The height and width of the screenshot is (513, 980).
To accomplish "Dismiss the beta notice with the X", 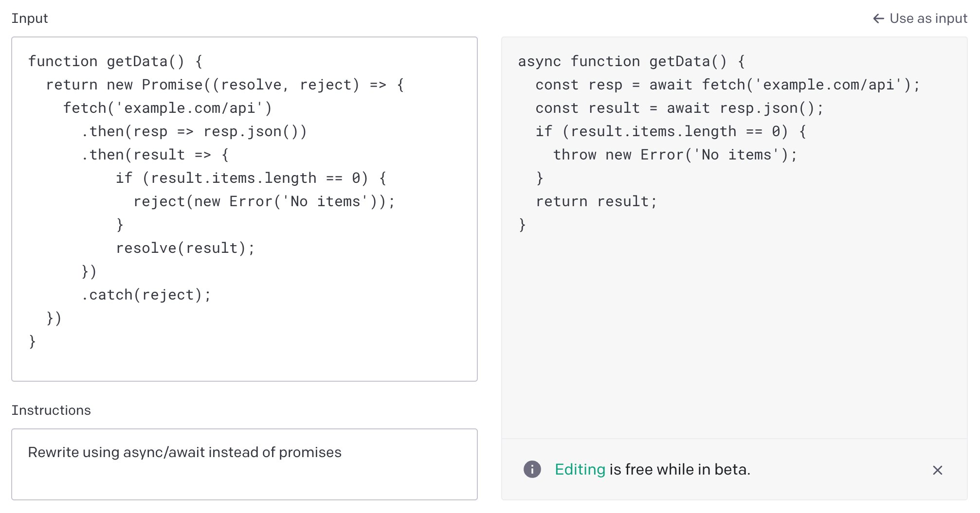I will (937, 470).
